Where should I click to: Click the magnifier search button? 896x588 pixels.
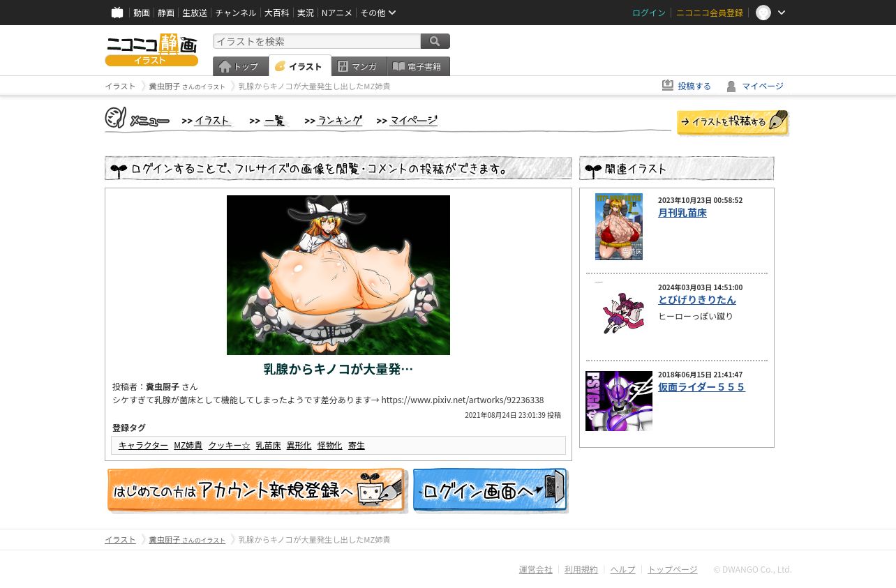(x=435, y=41)
